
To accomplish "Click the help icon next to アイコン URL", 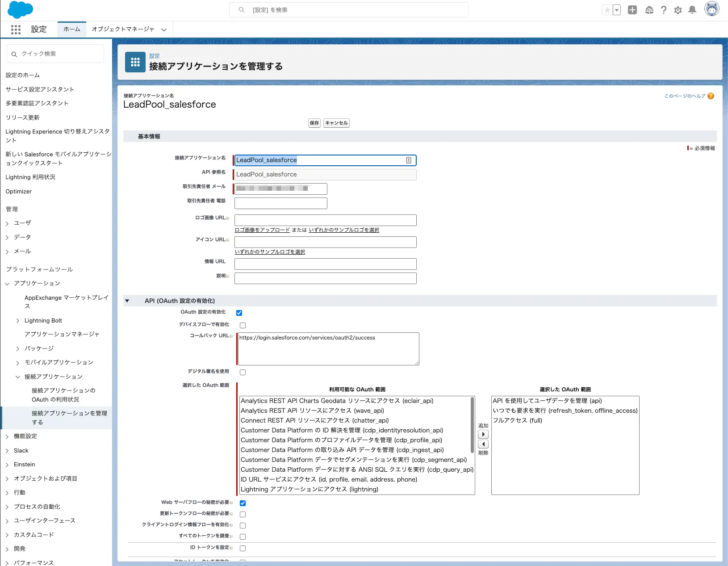I will pyautogui.click(x=228, y=240).
